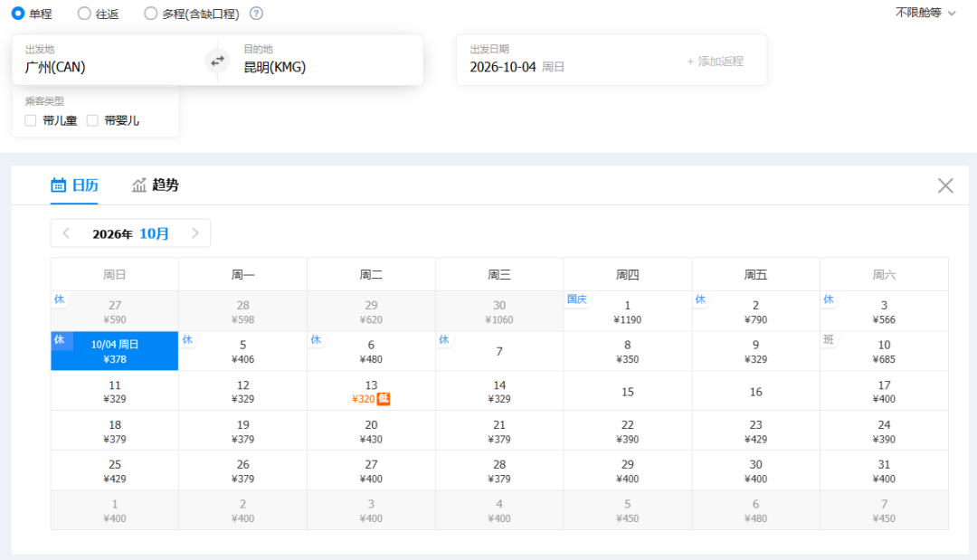The height and width of the screenshot is (560, 977).
Task: Select October 19 priced ¥379
Action: [243, 431]
